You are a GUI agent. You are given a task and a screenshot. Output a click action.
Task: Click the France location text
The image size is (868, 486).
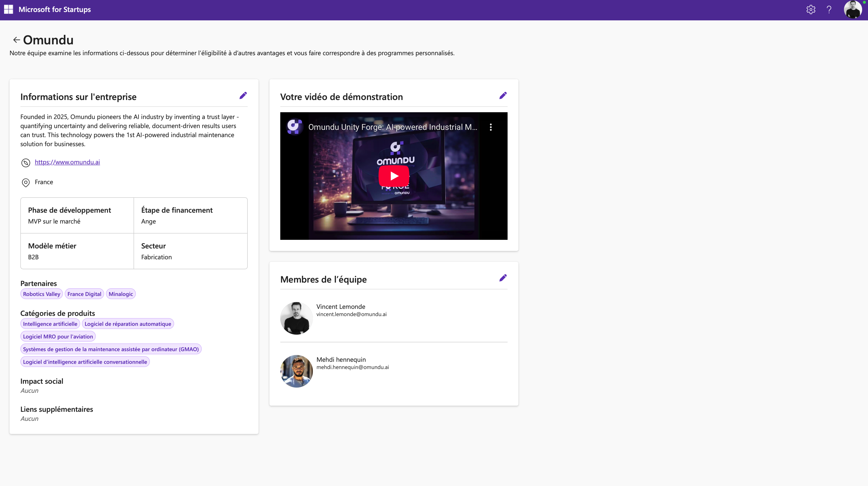[x=44, y=182]
